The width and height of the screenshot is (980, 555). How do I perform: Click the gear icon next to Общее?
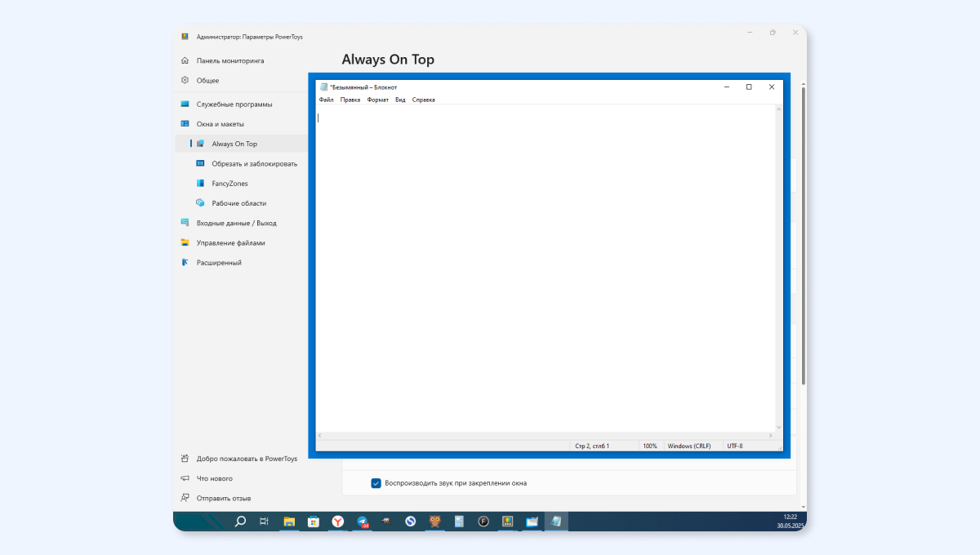tap(185, 80)
